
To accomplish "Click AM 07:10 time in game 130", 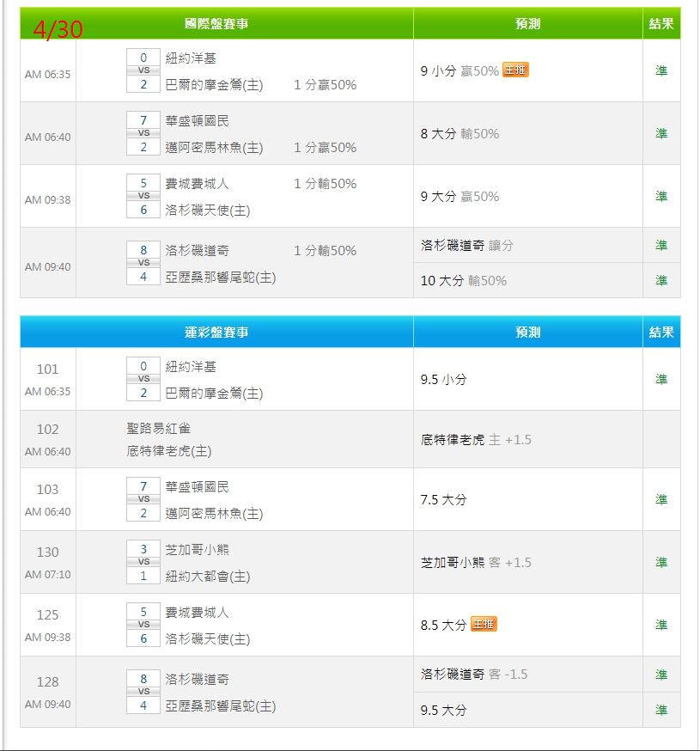I will (47, 574).
